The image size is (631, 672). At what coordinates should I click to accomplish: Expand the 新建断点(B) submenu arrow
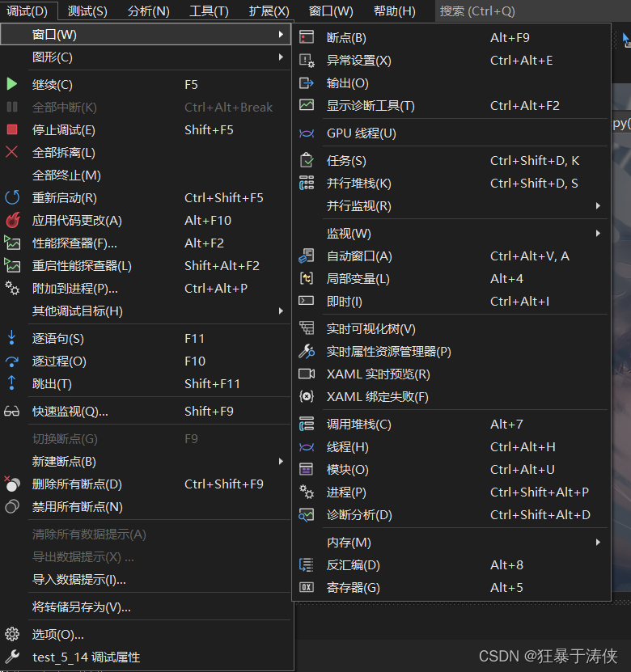tap(281, 461)
